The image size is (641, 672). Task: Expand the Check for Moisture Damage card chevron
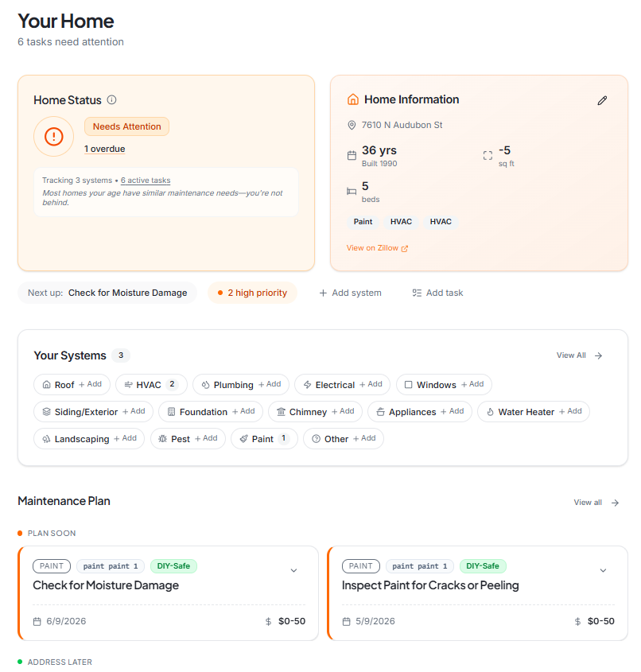[294, 570]
